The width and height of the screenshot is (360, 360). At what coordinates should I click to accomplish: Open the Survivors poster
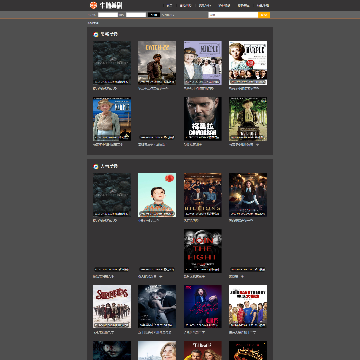click(112, 306)
